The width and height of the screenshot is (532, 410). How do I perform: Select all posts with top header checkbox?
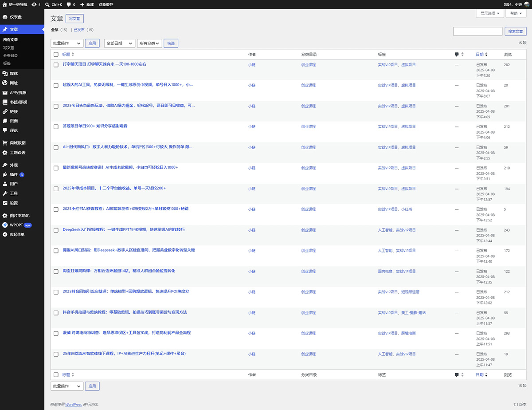pyautogui.click(x=56, y=55)
